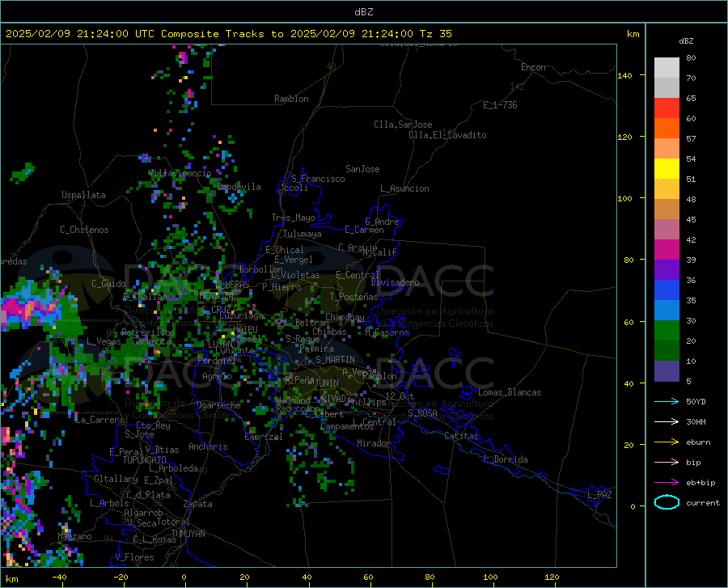Click the Capdevila map label
The height and width of the screenshot is (588, 728).
point(239,187)
